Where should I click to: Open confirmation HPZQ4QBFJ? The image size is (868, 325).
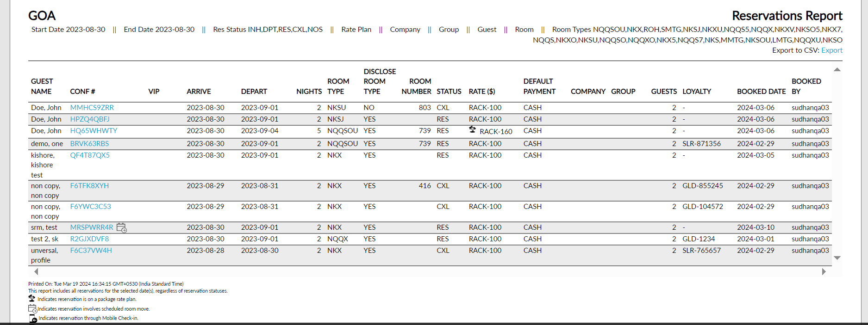90,119
